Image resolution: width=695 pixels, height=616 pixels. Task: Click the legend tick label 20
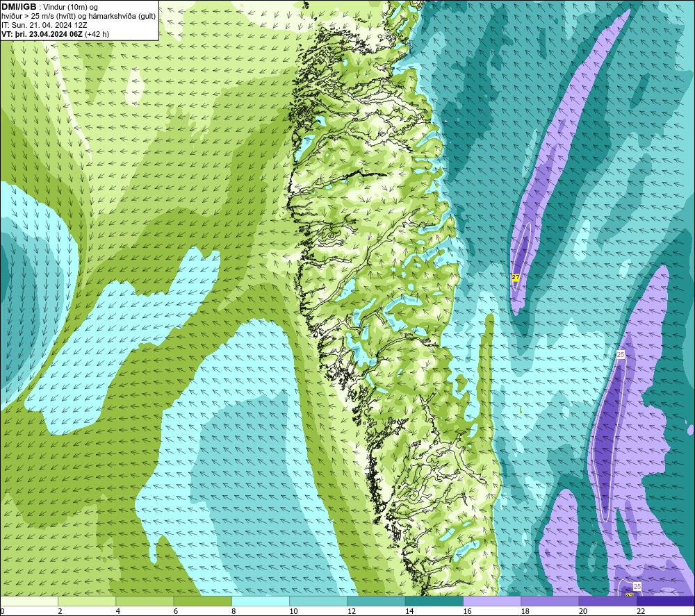(x=583, y=611)
